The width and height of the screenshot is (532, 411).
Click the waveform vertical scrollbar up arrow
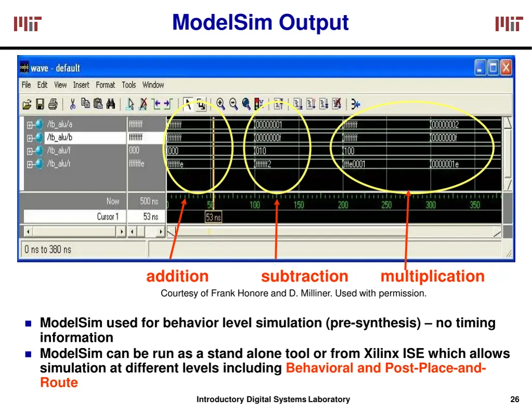click(x=508, y=123)
